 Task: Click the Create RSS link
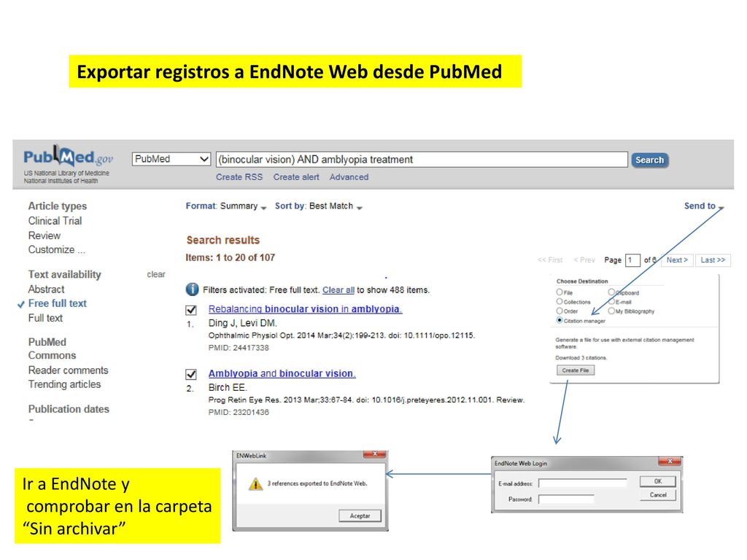239,177
